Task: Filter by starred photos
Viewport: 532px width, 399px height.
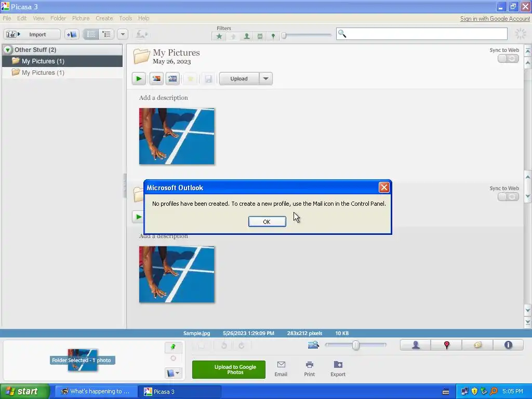Action: tap(219, 36)
